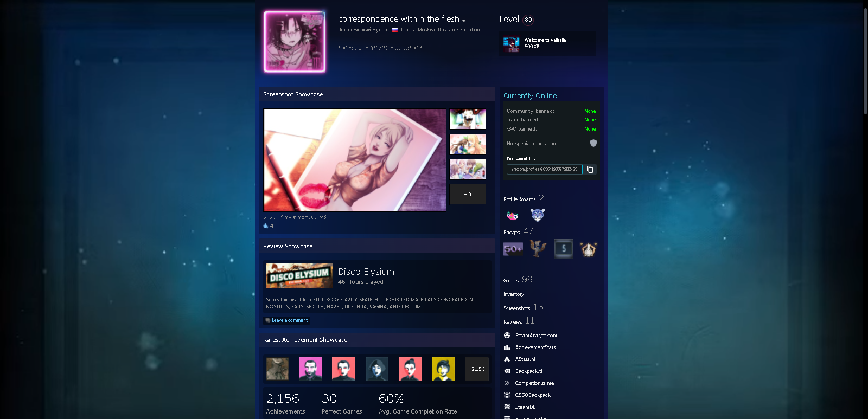Click the Level 80 circle badge
The image size is (868, 419).
528,20
